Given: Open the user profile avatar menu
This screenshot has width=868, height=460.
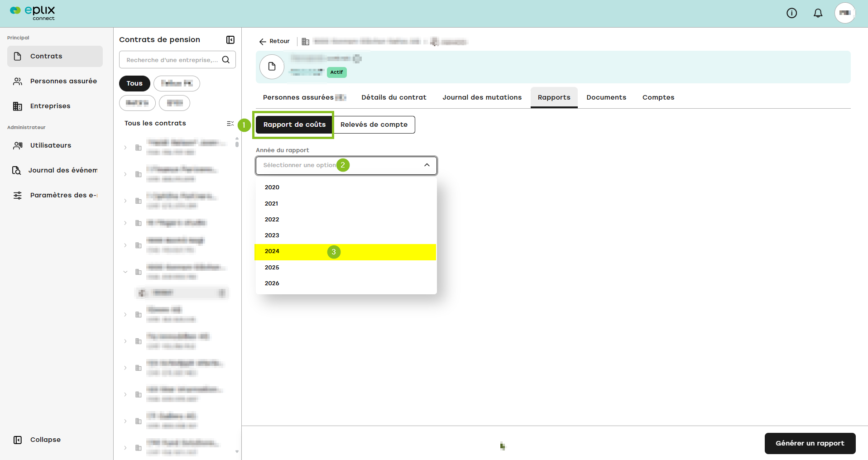Looking at the screenshot, I should click(x=845, y=13).
